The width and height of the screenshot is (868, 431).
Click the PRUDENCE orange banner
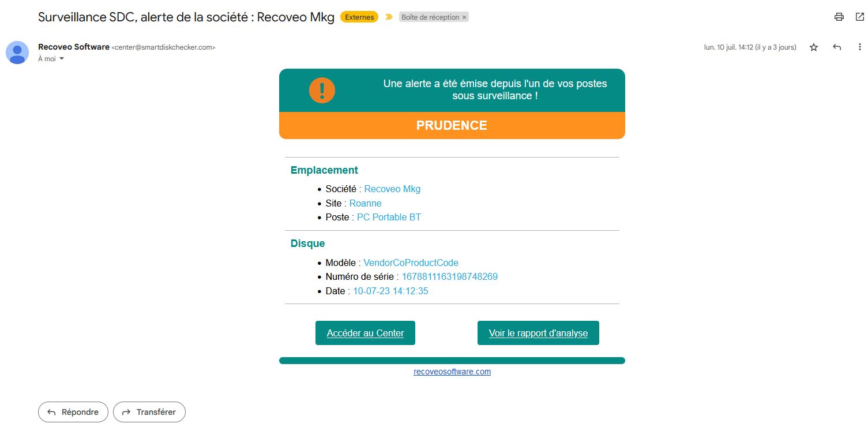click(452, 125)
